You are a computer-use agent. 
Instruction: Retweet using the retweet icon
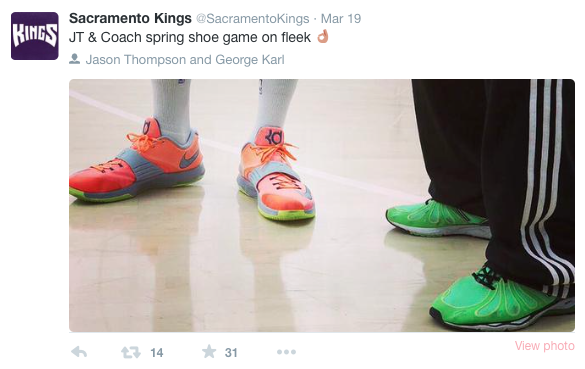[x=131, y=352]
